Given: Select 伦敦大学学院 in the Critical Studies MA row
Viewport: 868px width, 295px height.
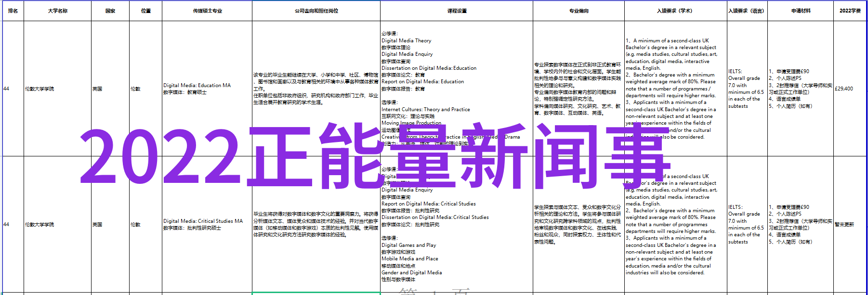Looking at the screenshot, I should tap(57, 224).
